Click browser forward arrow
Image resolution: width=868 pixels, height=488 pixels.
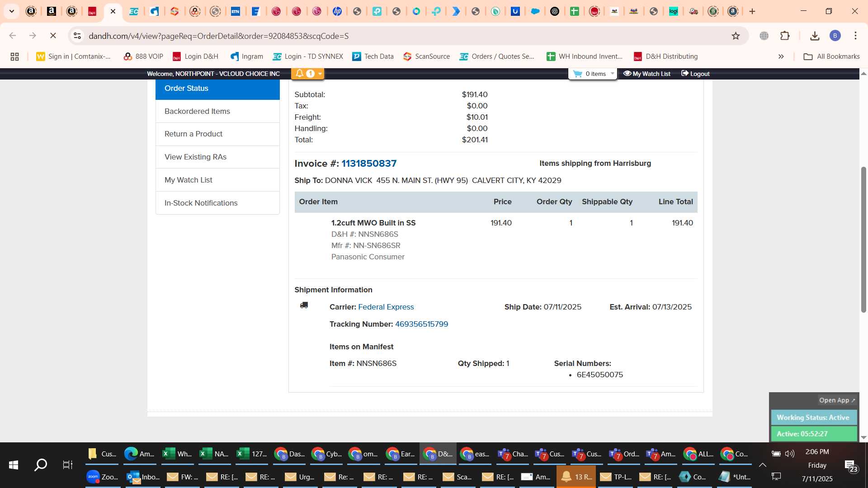click(33, 36)
